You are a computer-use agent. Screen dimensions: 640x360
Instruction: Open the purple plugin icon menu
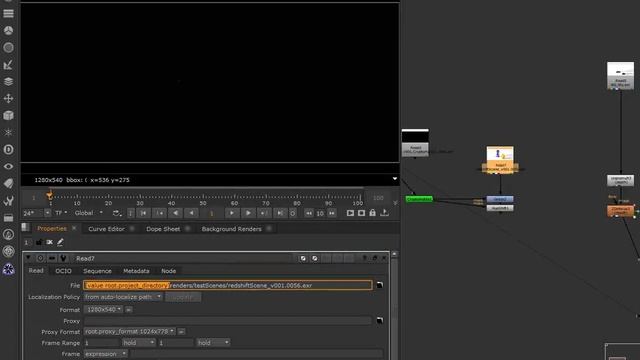tap(8, 269)
